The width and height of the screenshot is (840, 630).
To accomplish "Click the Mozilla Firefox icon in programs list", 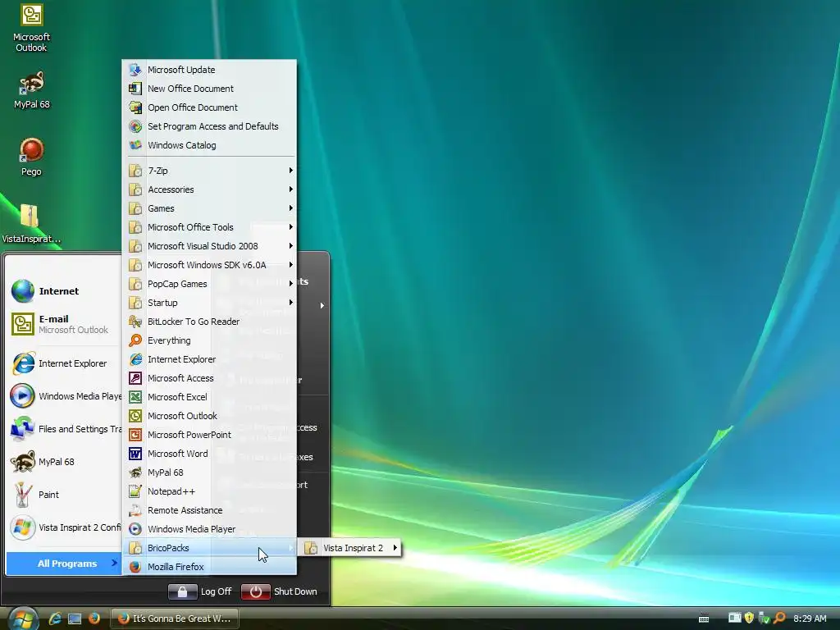I will [135, 567].
